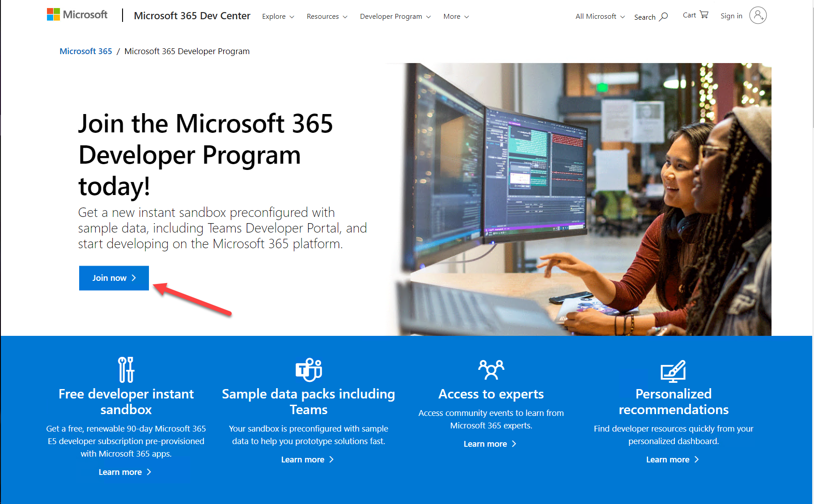Click the Teams icon above sample data
The image size is (814, 504).
tap(309, 369)
